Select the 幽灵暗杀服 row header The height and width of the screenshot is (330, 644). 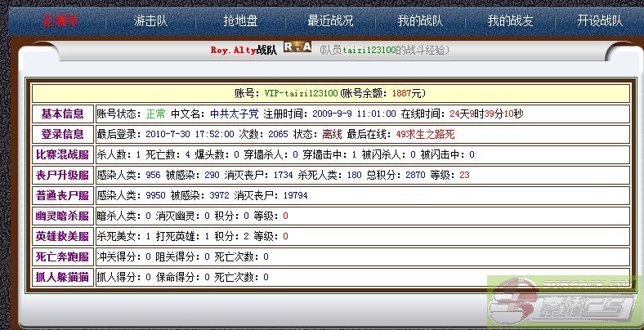tap(62, 216)
